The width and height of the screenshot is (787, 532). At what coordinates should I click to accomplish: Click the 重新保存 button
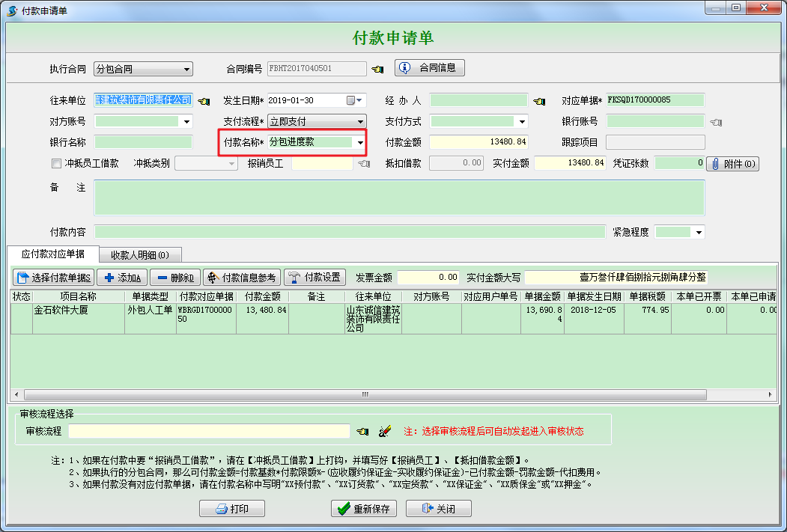364,509
